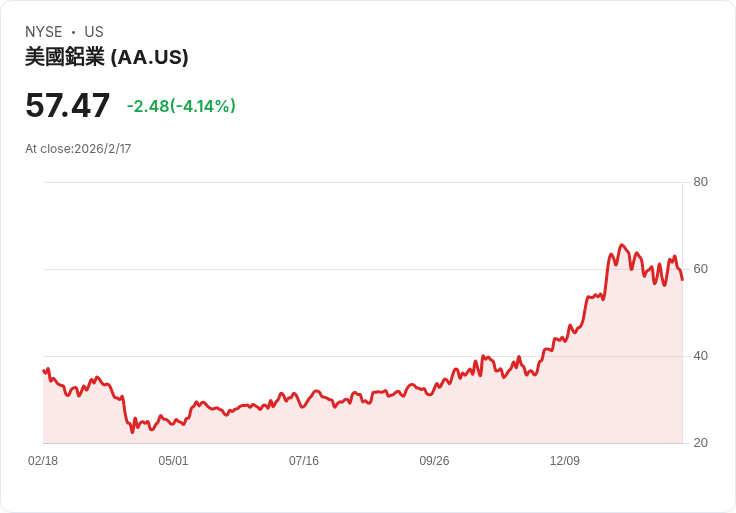Click the 07/16 date label on x-axis
This screenshot has width=736, height=513.
pos(304,461)
